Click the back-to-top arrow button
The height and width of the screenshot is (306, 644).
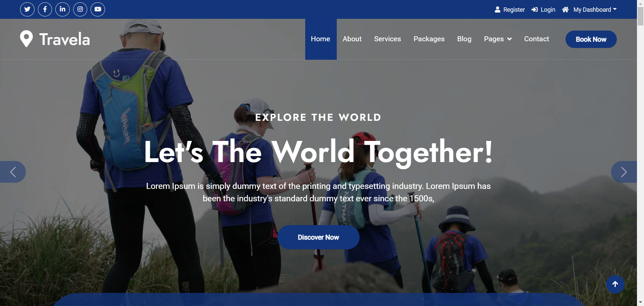(x=615, y=285)
